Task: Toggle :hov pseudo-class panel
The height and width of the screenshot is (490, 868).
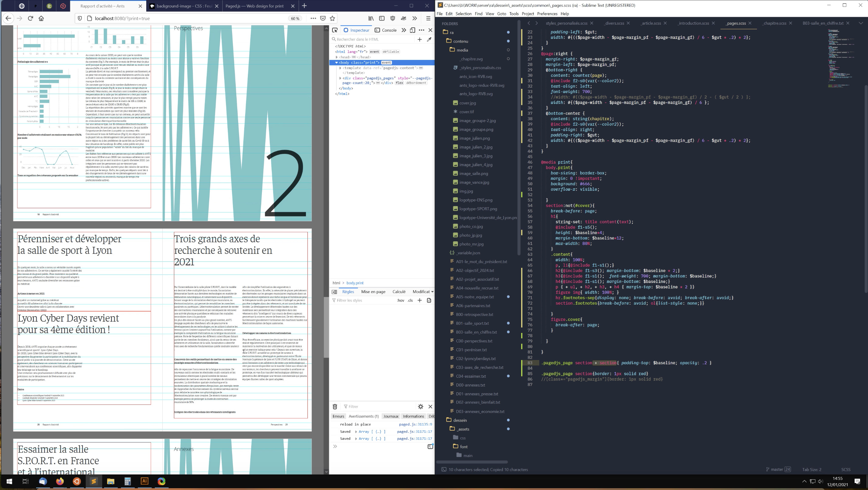Action: [x=400, y=300]
